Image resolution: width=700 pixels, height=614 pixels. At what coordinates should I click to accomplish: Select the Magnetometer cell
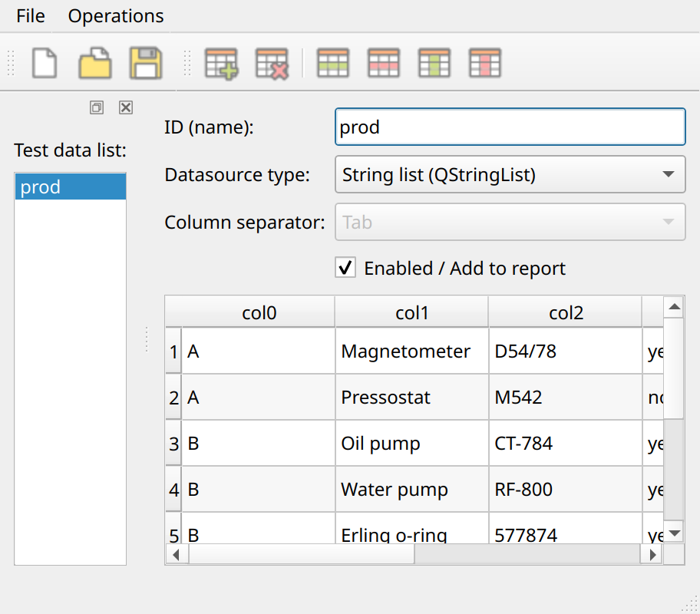click(411, 351)
